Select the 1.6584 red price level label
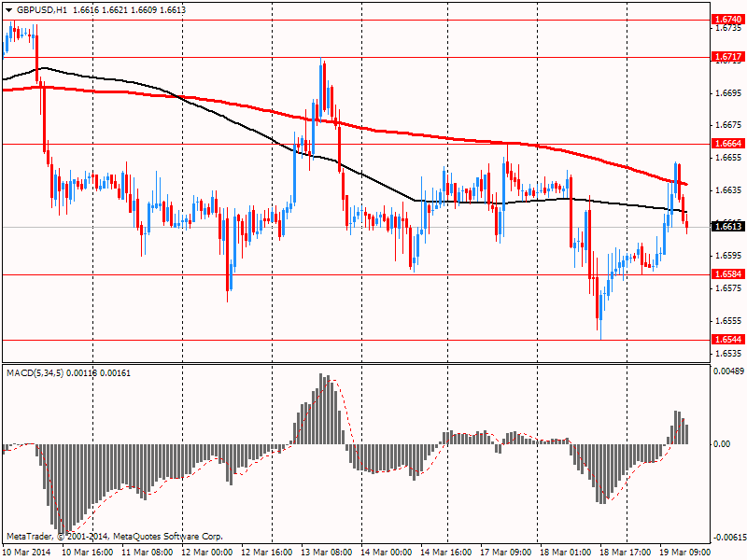The image size is (747, 560). click(x=728, y=273)
